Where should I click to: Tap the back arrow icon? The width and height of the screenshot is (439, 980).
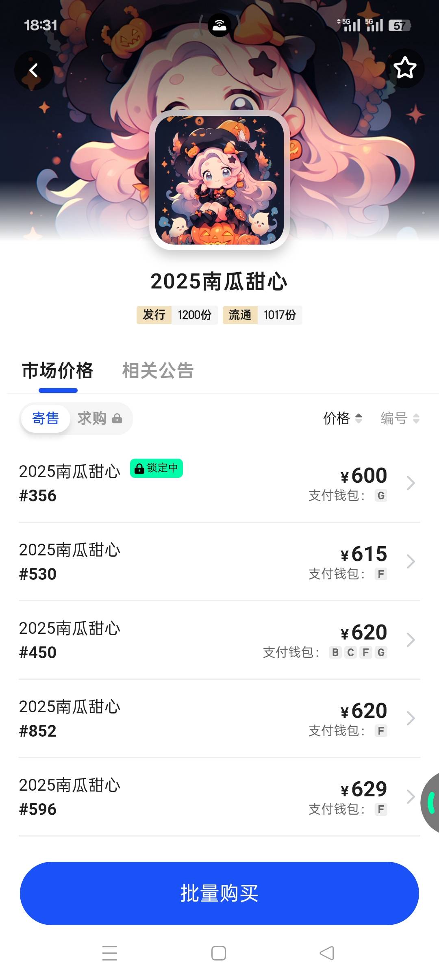(x=34, y=70)
